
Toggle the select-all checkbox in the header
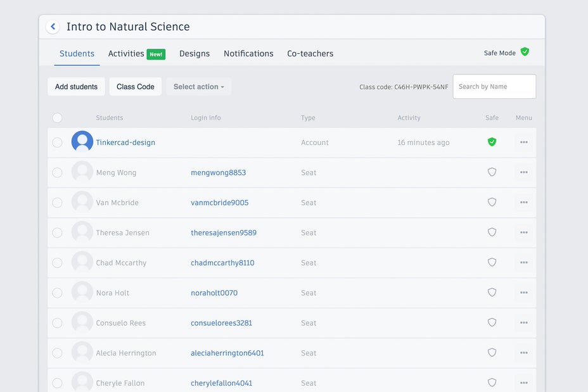click(58, 118)
